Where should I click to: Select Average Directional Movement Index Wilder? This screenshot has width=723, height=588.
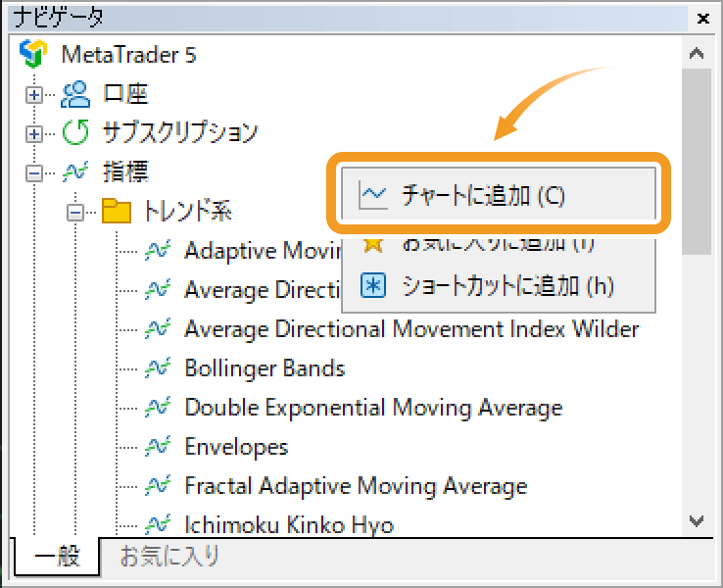coord(411,329)
